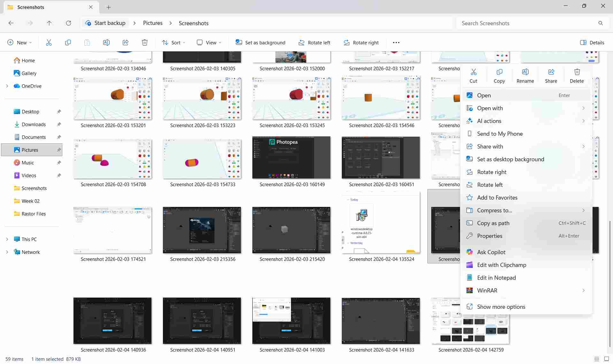Click Copy in the context menu
This screenshot has height=364, width=613.
(x=499, y=76)
